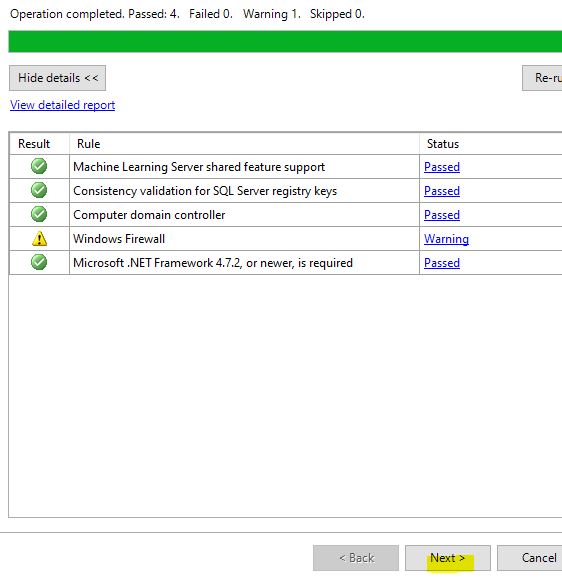Click green check icon for Computer domain controller
Viewport: 562px width, 580px height.
point(39,214)
